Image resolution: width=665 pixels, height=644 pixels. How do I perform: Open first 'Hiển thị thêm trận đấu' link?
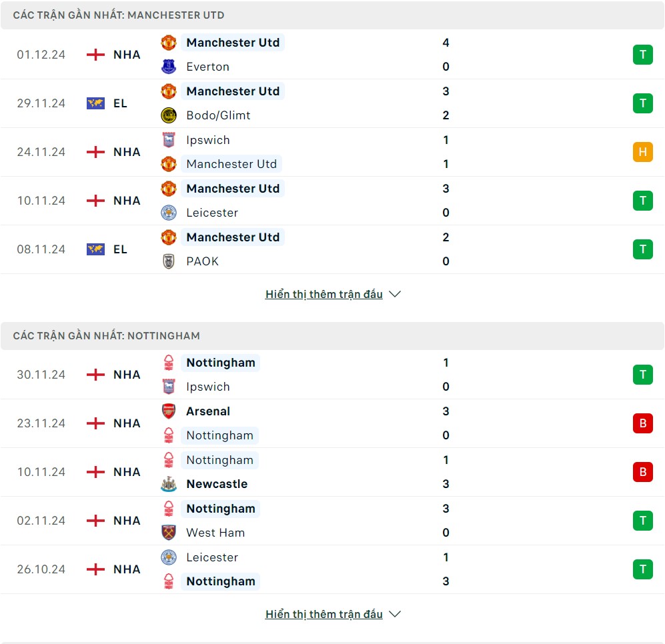pyautogui.click(x=324, y=294)
